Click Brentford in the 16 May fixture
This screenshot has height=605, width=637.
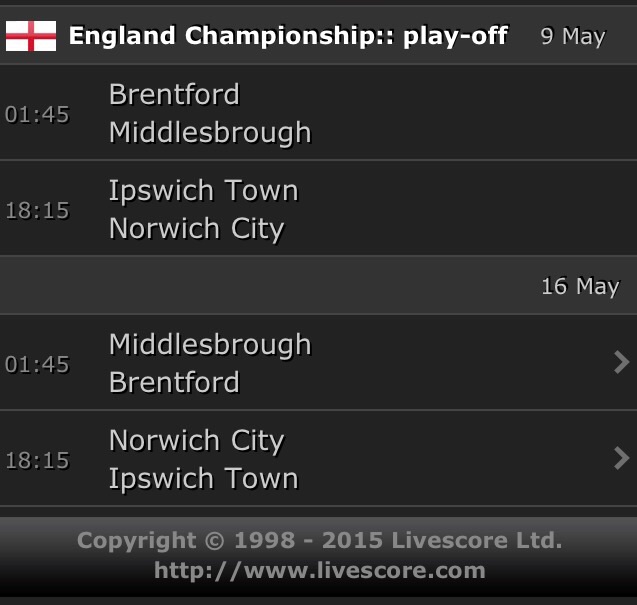click(174, 383)
